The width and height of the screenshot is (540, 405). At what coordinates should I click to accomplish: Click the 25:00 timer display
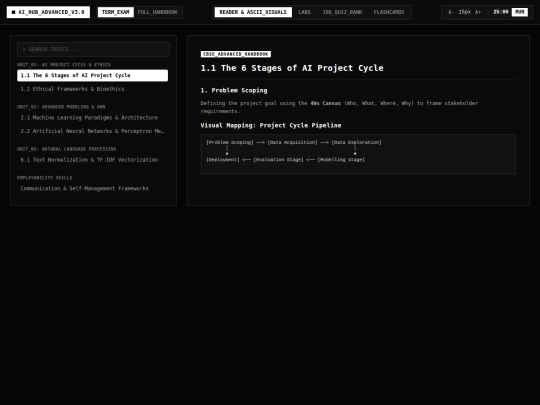coord(500,12)
